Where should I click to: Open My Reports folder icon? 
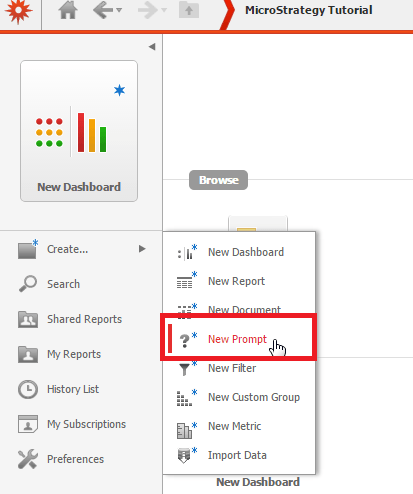point(28,354)
